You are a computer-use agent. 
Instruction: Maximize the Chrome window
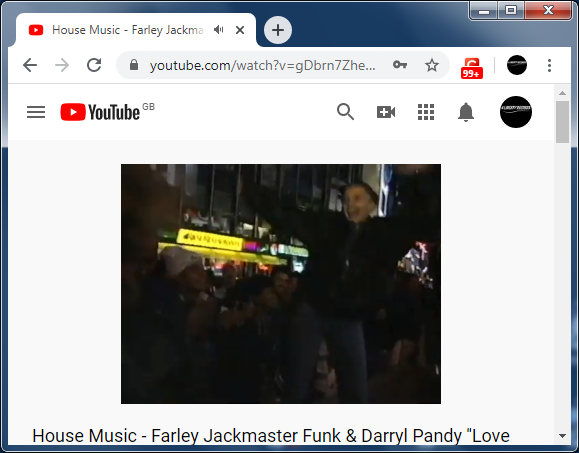click(x=511, y=10)
